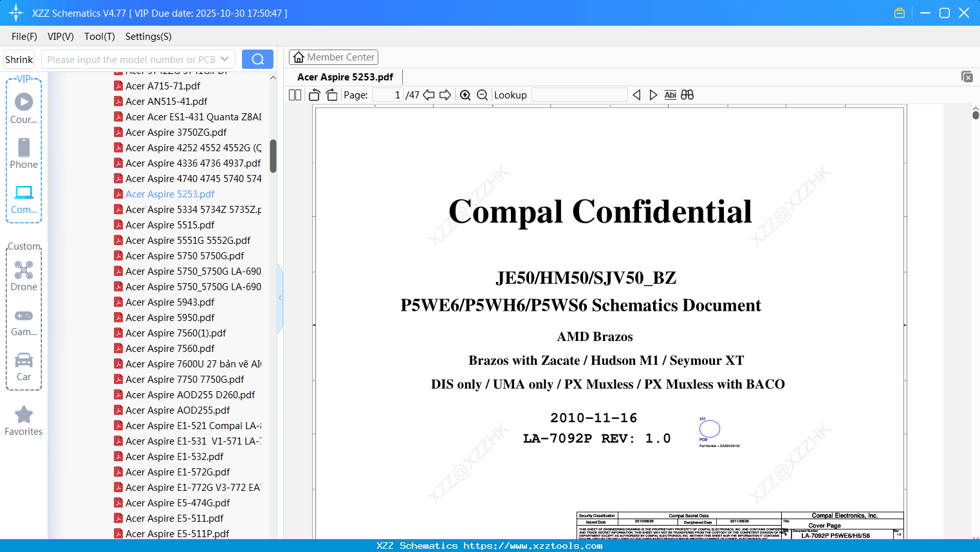The width and height of the screenshot is (980, 552).
Task: Open the Game console category in sidebar
Action: (24, 322)
